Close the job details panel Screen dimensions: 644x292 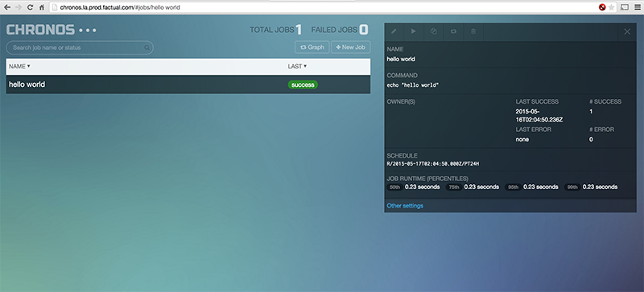click(627, 31)
